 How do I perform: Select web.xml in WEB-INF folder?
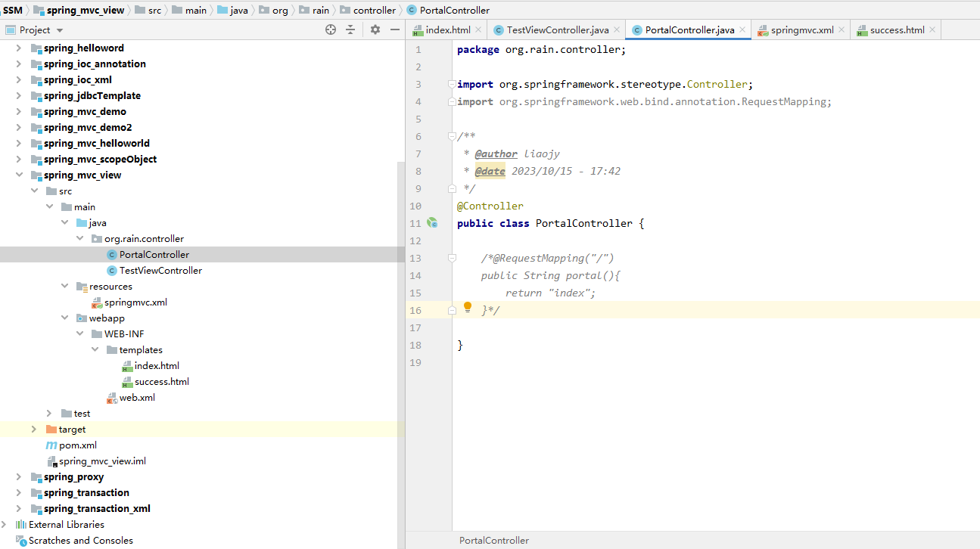click(137, 397)
